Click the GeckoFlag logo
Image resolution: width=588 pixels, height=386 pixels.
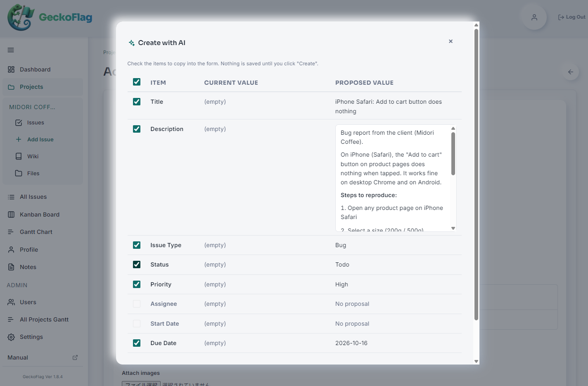(50, 17)
